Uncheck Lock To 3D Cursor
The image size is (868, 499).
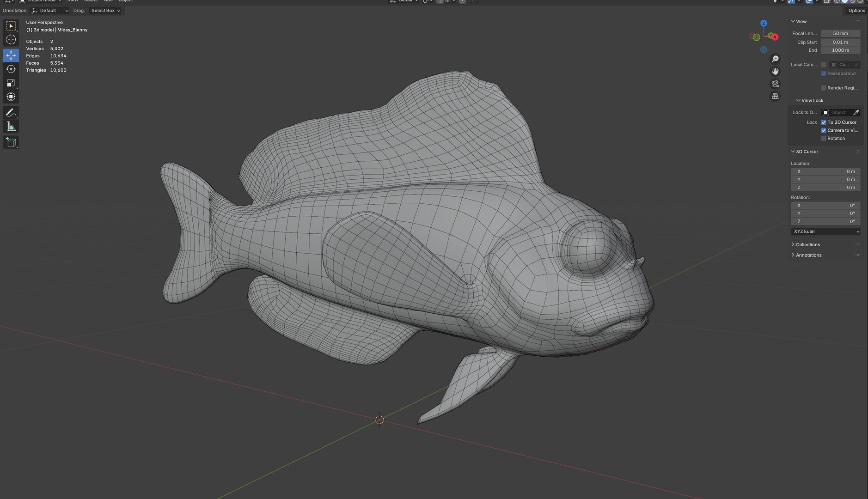(x=824, y=122)
